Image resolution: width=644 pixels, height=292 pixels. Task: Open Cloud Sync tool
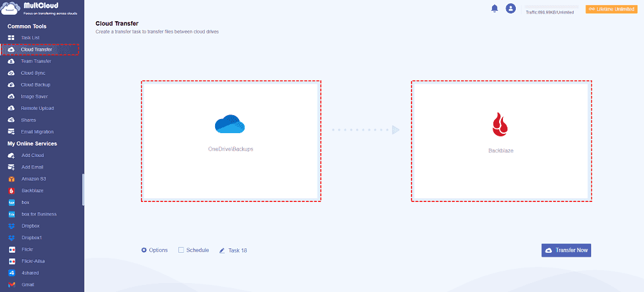[33, 73]
